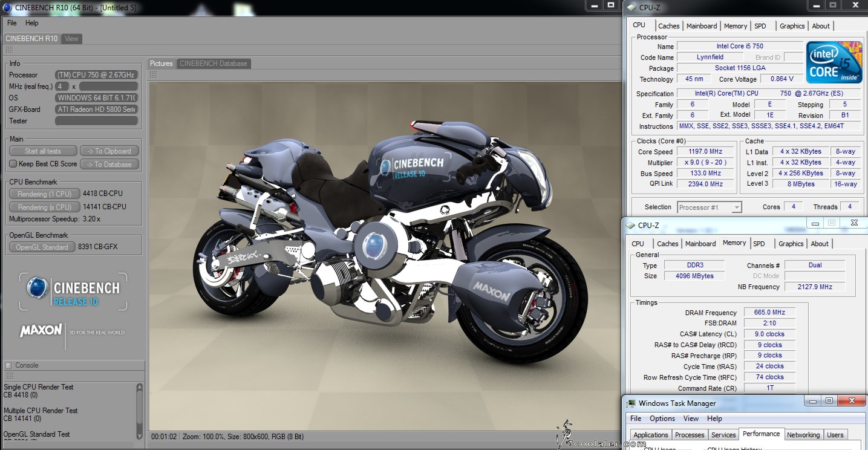Click the NB Frequency value 2127.9 MHz
This screenshot has height=450, width=868.
814,287
